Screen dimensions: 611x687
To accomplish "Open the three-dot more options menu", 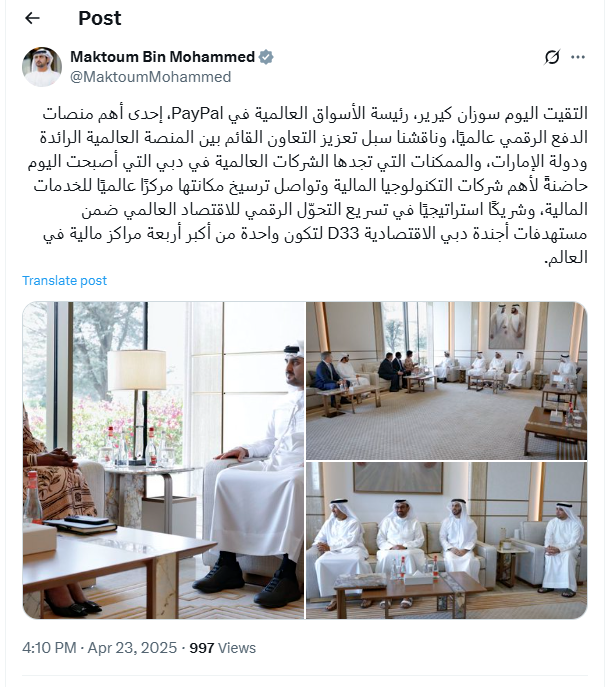I will point(578,57).
